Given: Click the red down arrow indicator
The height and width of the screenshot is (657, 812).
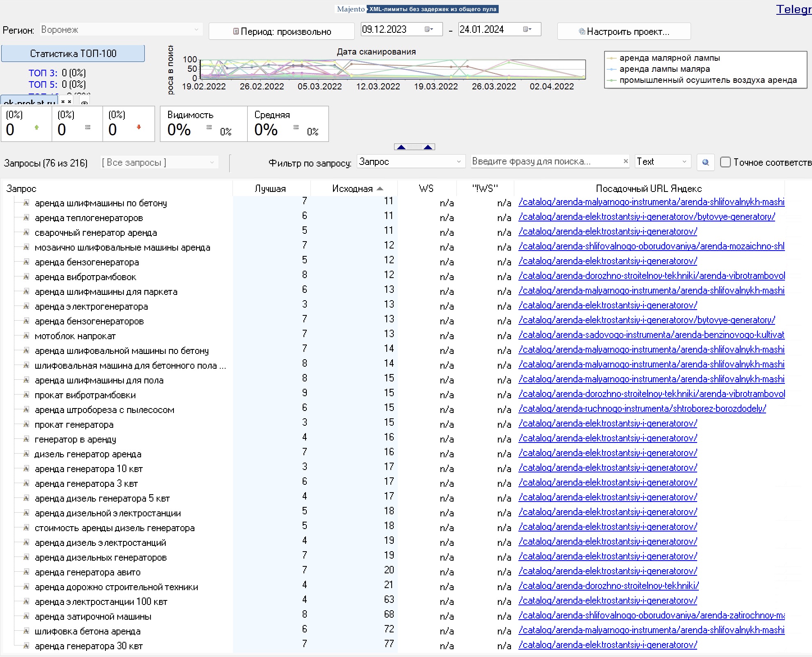Looking at the screenshot, I should tap(139, 128).
